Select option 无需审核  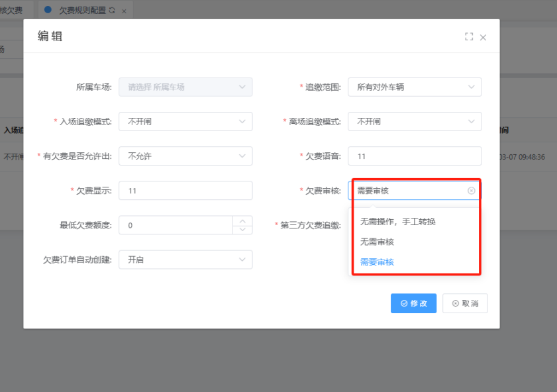tap(415, 242)
